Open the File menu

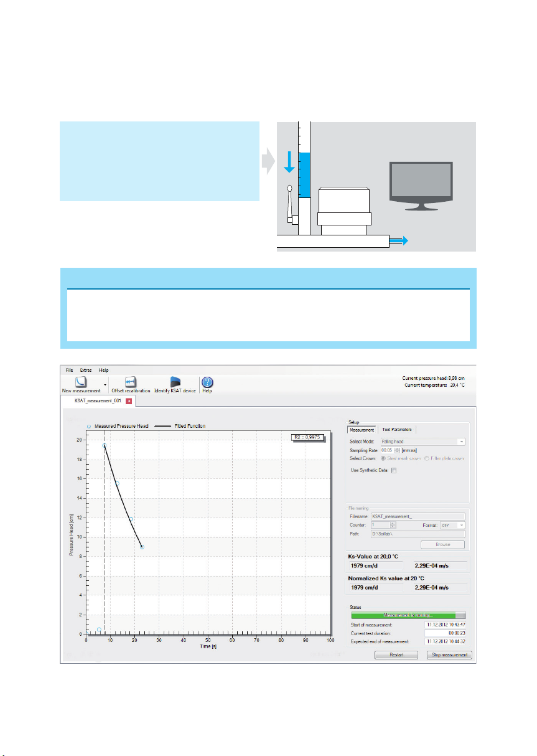[70, 370]
